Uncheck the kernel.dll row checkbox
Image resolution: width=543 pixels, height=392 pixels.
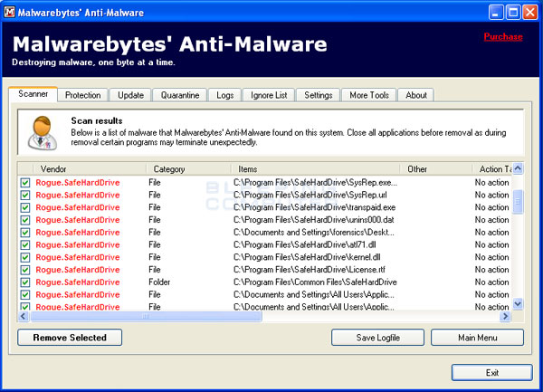pos(25,257)
